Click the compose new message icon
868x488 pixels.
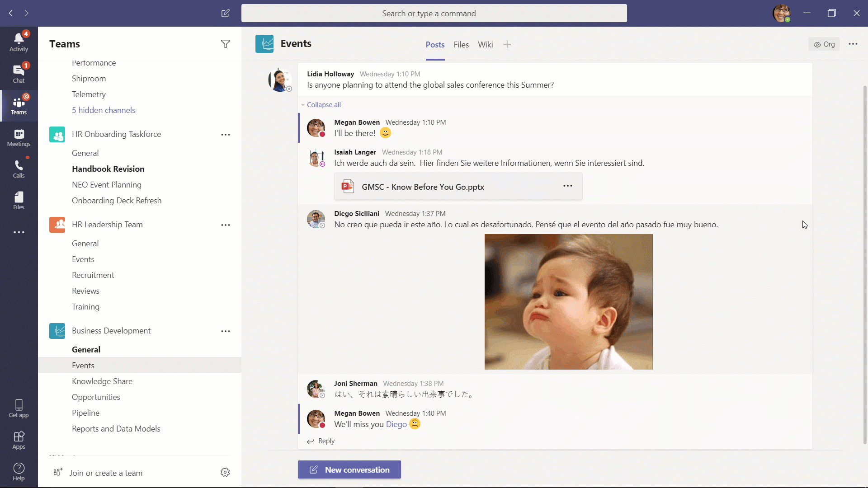[x=225, y=13]
